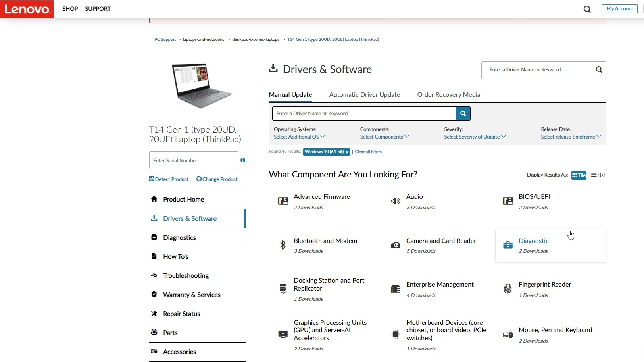Viewport: 644px width, 362px height.
Task: Click the Lenovo logo
Action: pyautogui.click(x=27, y=9)
